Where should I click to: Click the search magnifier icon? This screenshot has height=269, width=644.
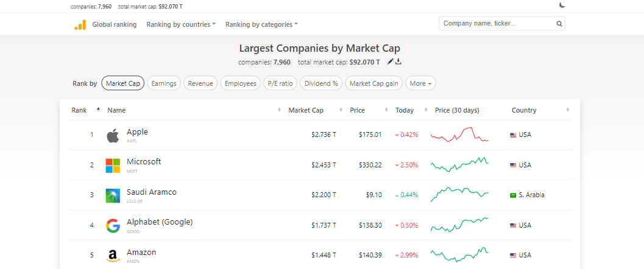(559, 24)
